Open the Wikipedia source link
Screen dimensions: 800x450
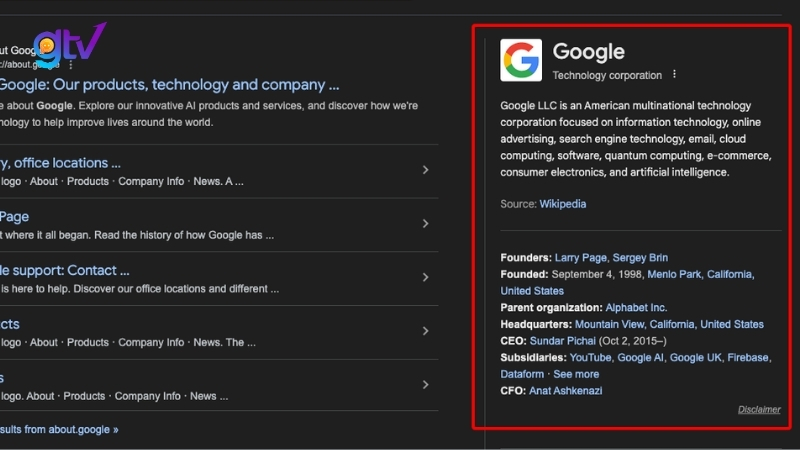(x=563, y=204)
